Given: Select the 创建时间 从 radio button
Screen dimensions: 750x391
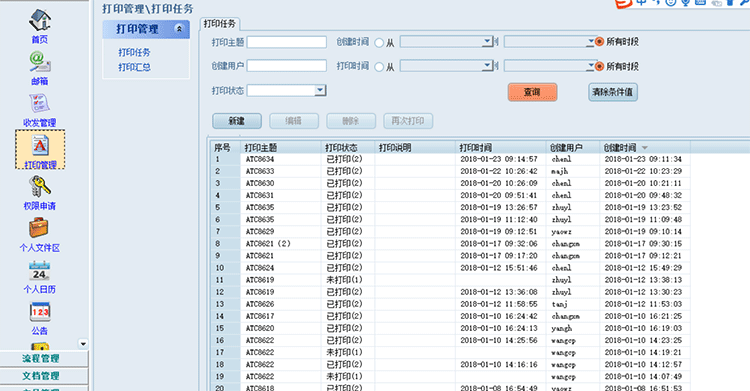Looking at the screenshot, I should pos(379,43).
